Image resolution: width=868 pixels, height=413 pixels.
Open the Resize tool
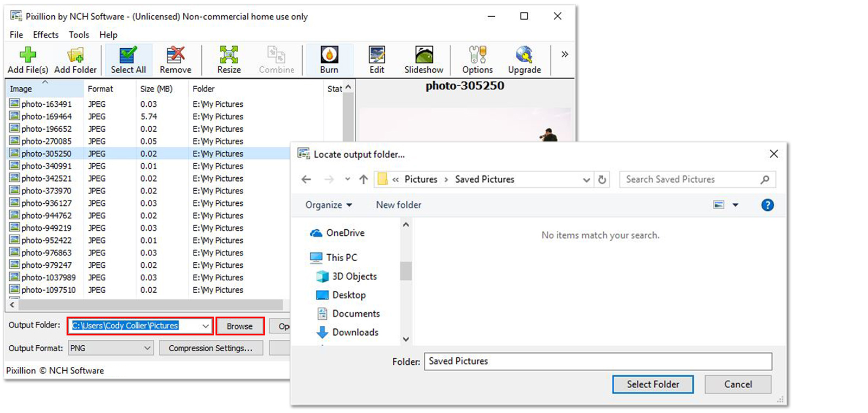[x=229, y=60]
